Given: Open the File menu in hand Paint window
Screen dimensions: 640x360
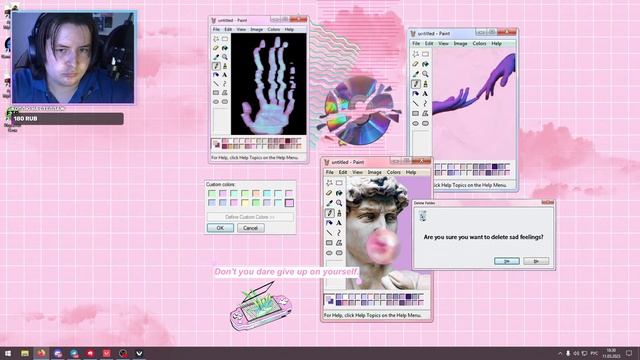Looking at the screenshot, I should [216, 29].
